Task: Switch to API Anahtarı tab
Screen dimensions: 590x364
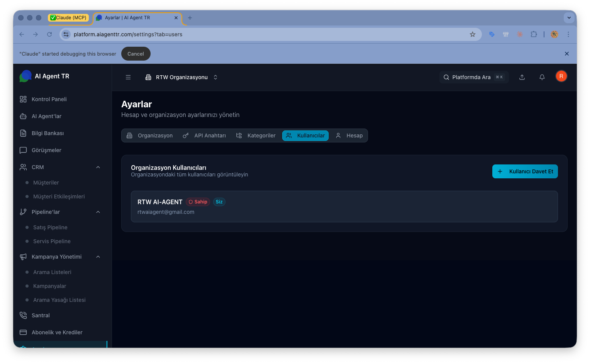Action: click(x=205, y=135)
